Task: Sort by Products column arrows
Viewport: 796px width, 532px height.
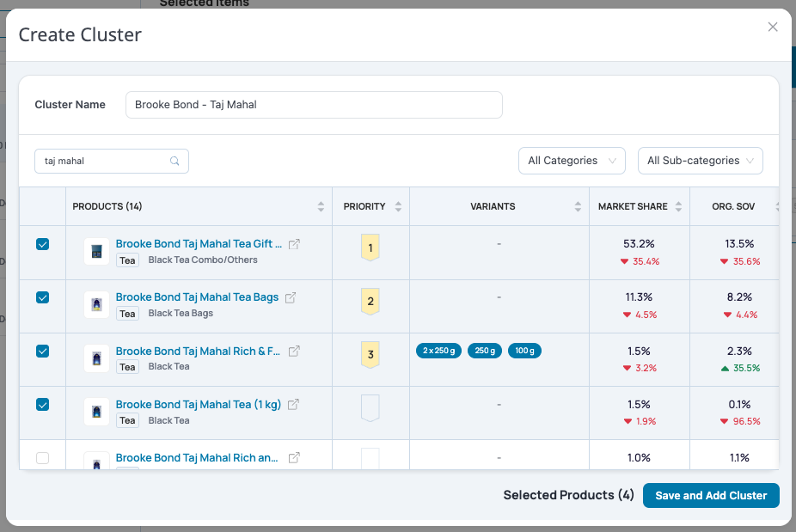Action: 321,206
